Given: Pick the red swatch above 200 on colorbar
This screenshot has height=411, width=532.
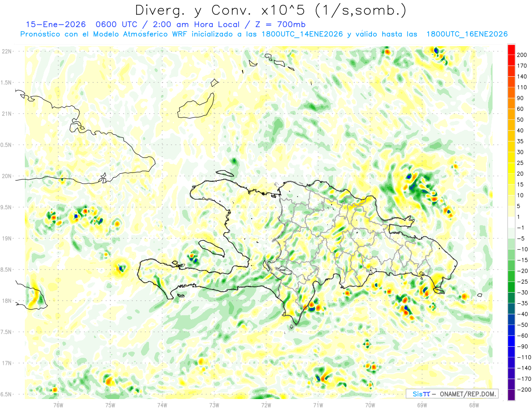Looking at the screenshot, I should coord(511,50).
